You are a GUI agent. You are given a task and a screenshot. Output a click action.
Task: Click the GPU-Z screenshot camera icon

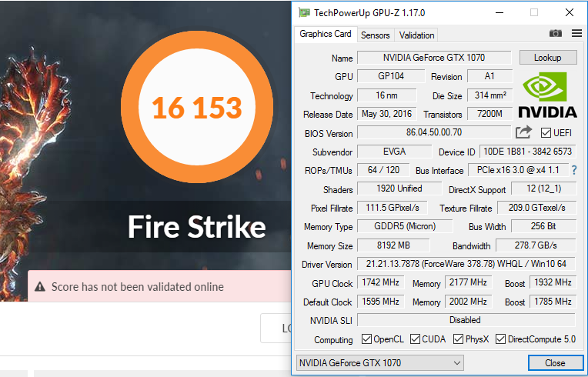(556, 34)
